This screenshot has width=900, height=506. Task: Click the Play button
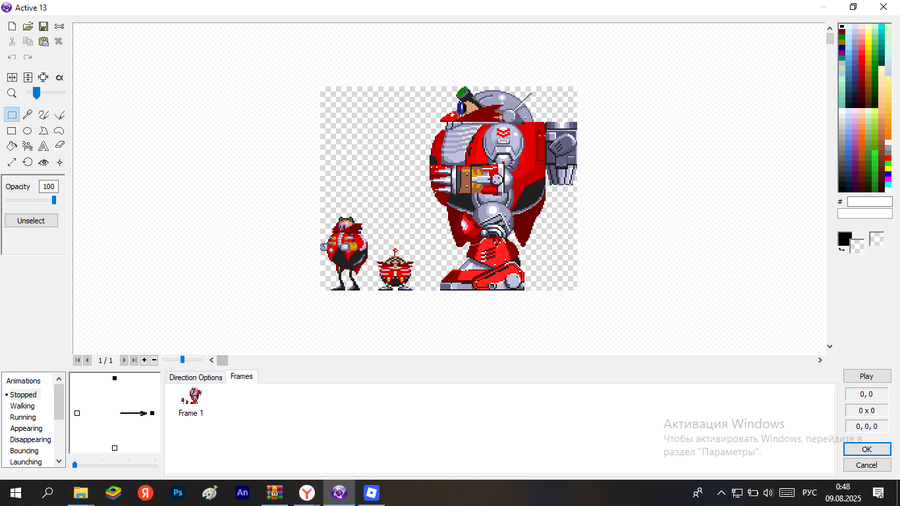pyautogui.click(x=867, y=376)
